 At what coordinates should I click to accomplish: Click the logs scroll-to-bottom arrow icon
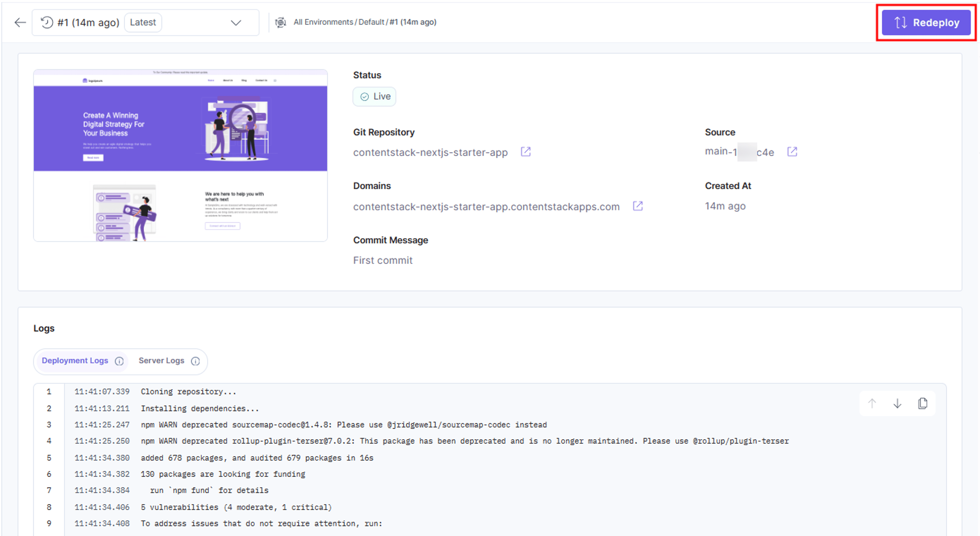tap(897, 403)
